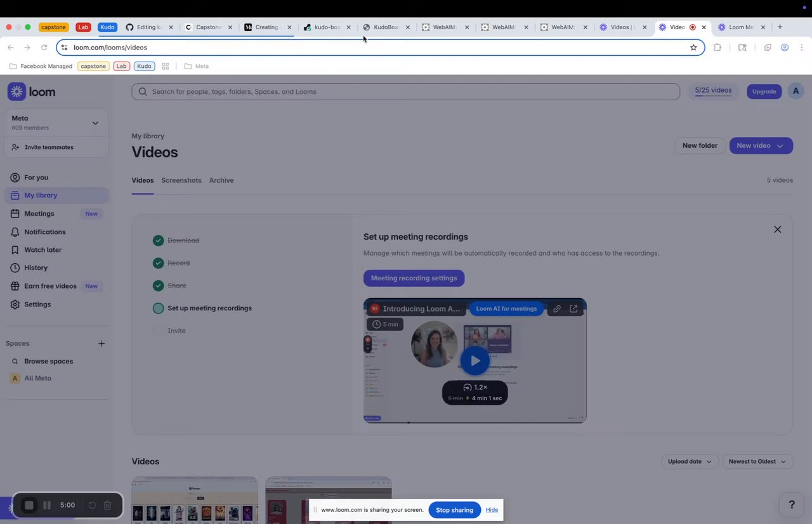The height and width of the screenshot is (524, 812).
Task: Pause the recording in the control bar
Action: tap(47, 505)
